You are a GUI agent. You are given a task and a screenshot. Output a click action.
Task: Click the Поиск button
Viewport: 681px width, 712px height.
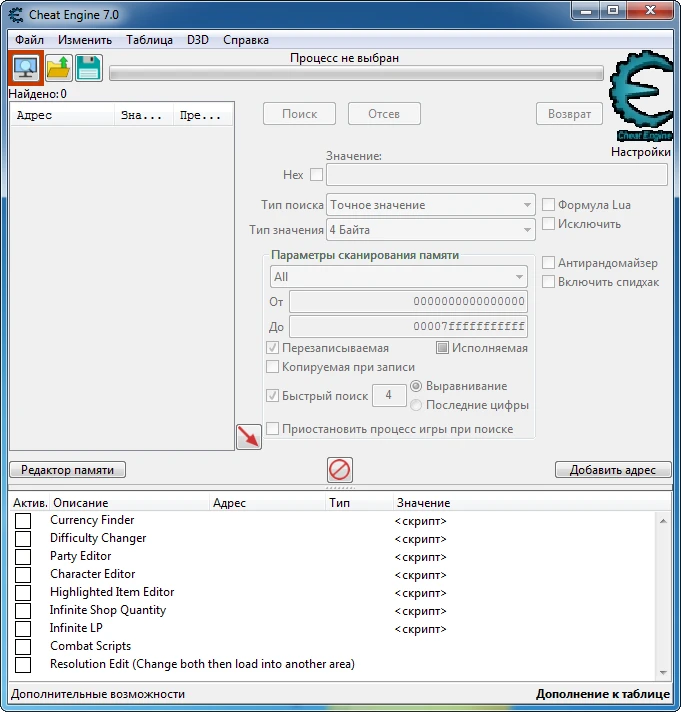(x=299, y=114)
